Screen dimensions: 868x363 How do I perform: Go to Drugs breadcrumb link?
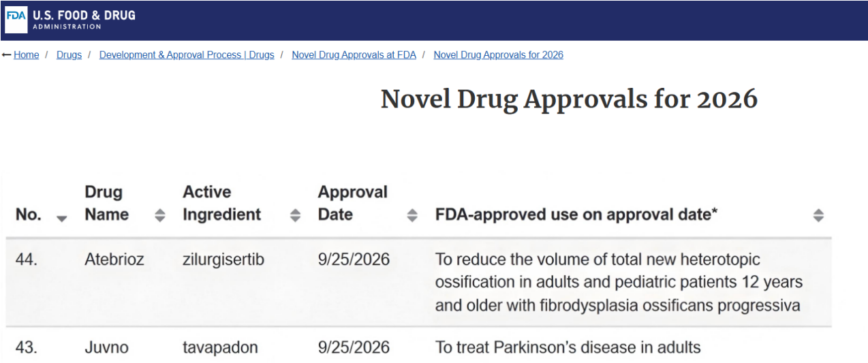(69, 54)
